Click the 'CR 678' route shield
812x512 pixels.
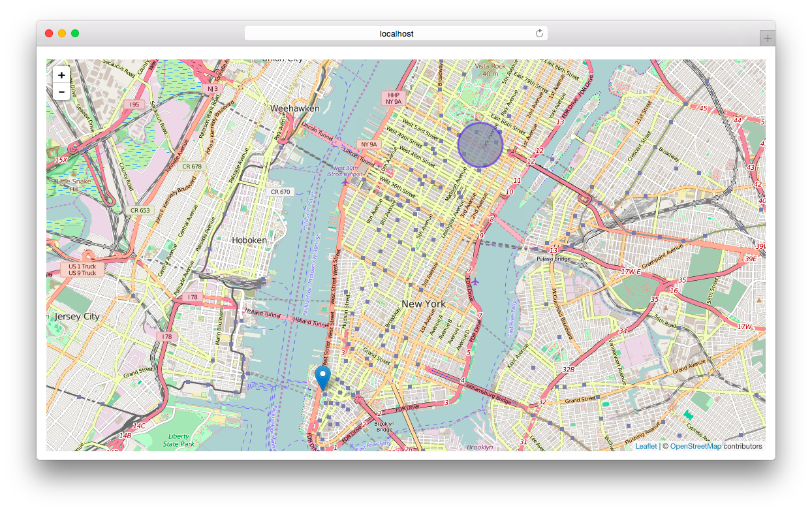pos(192,167)
